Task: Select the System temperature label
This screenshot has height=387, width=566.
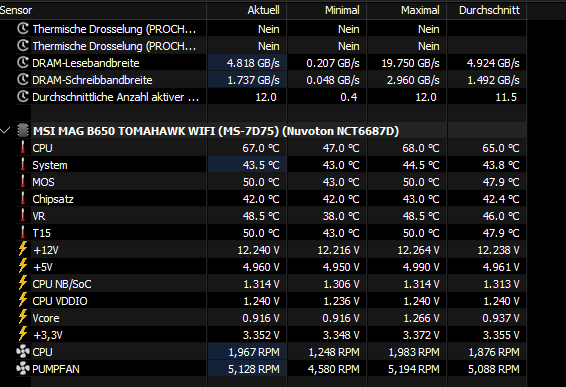Action: [x=50, y=165]
